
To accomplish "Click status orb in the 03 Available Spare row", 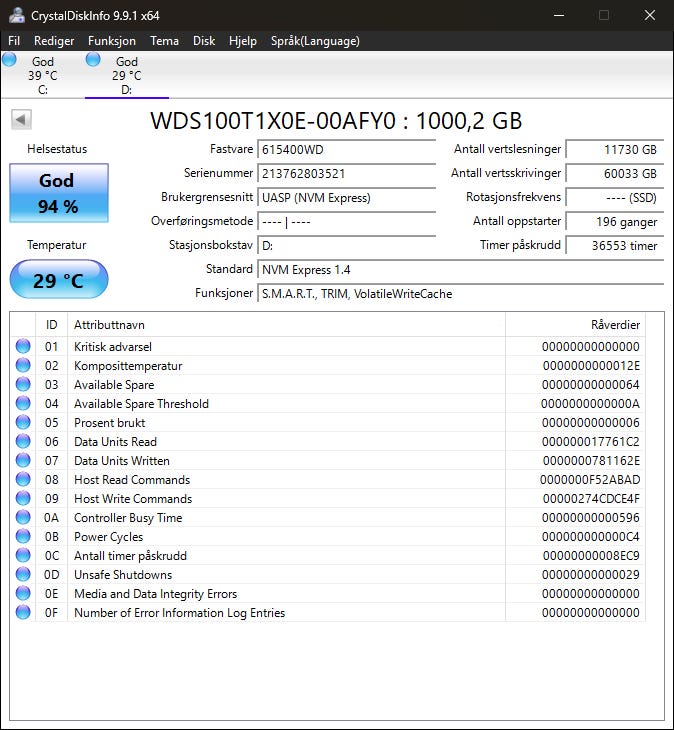I will tap(23, 385).
